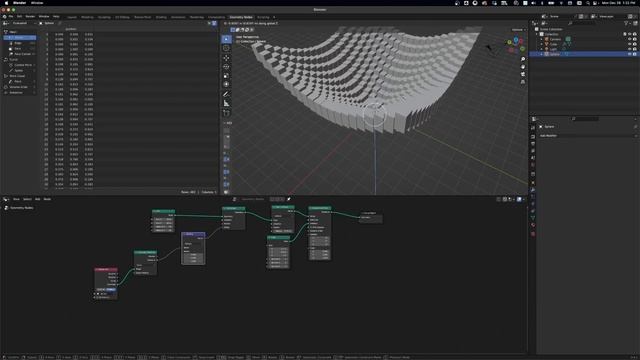Hide the Sphere object with its eye icon
This screenshot has height=360, width=640.
[629, 54]
